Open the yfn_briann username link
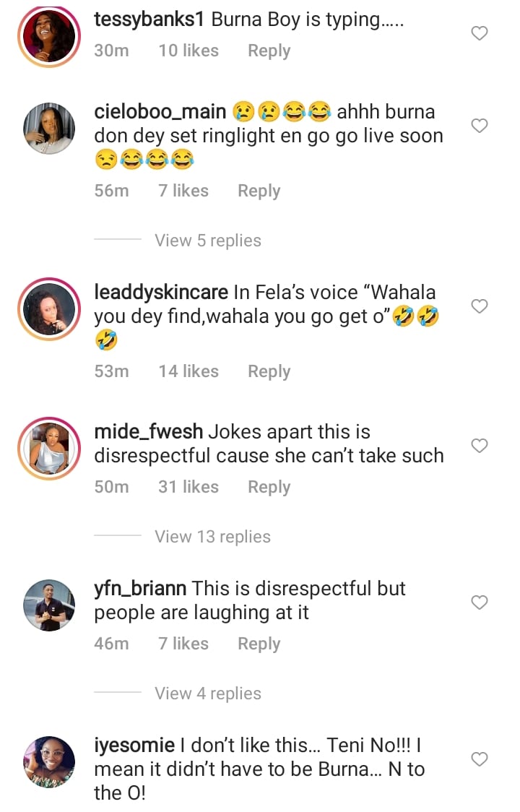The image size is (520, 812). pyautogui.click(x=140, y=589)
